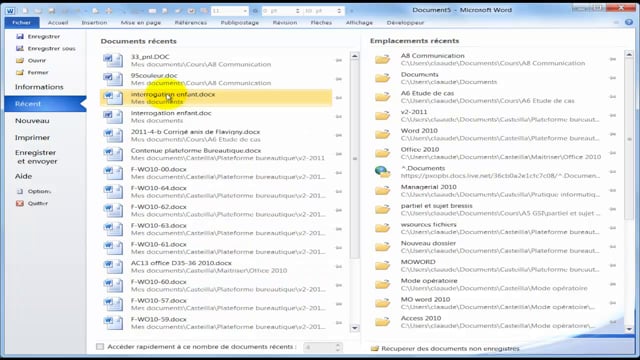Open the 33_pnl.DOC Word document icon
The width and height of the screenshot is (640, 360).
tap(113, 60)
